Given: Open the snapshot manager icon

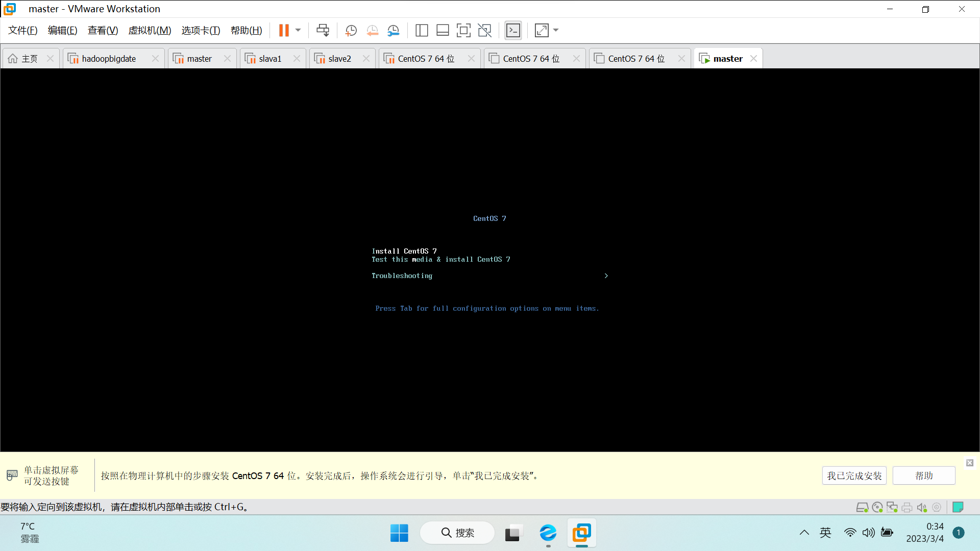Looking at the screenshot, I should click(393, 31).
